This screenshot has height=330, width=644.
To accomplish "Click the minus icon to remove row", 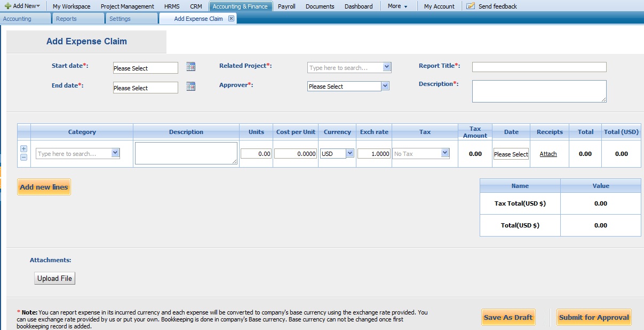I will coord(23,157).
